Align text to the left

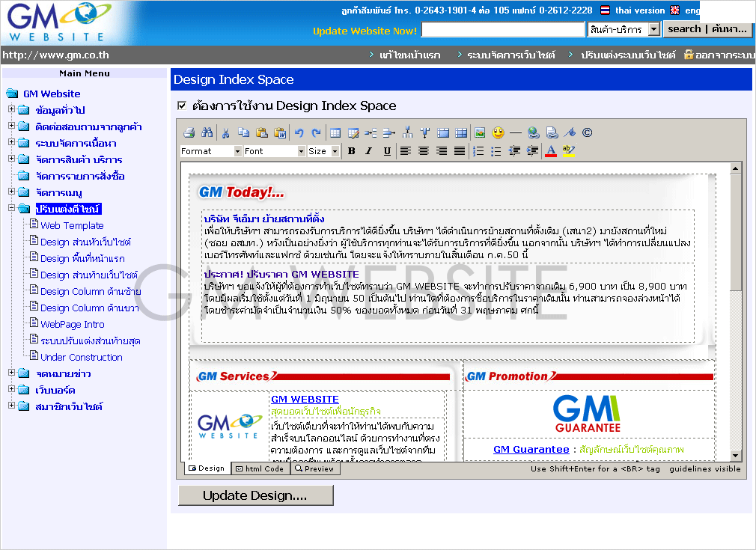coord(406,151)
